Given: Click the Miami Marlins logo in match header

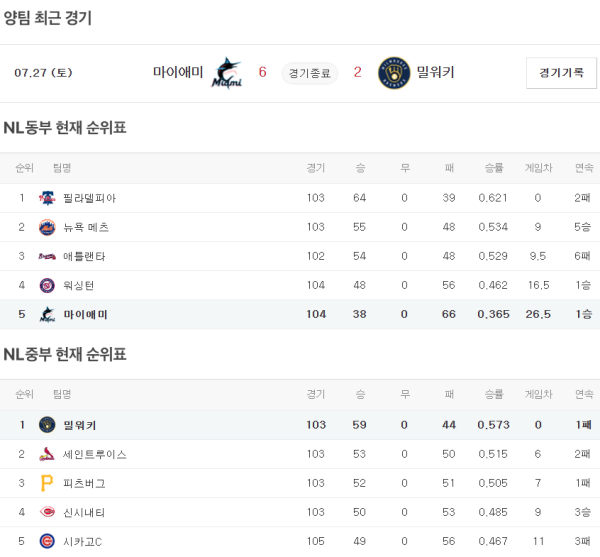Looking at the screenshot, I should pos(227,73).
